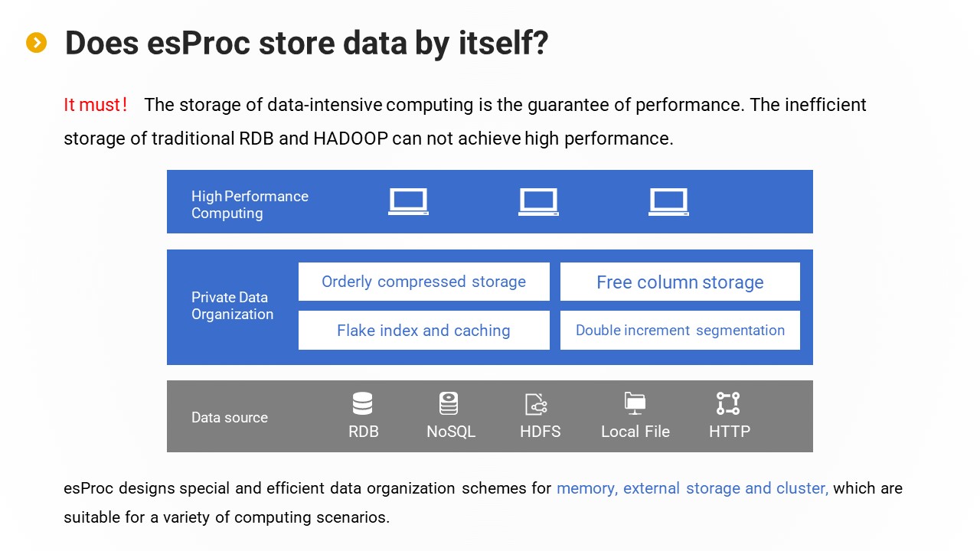Select the RDB database icon

point(363,403)
